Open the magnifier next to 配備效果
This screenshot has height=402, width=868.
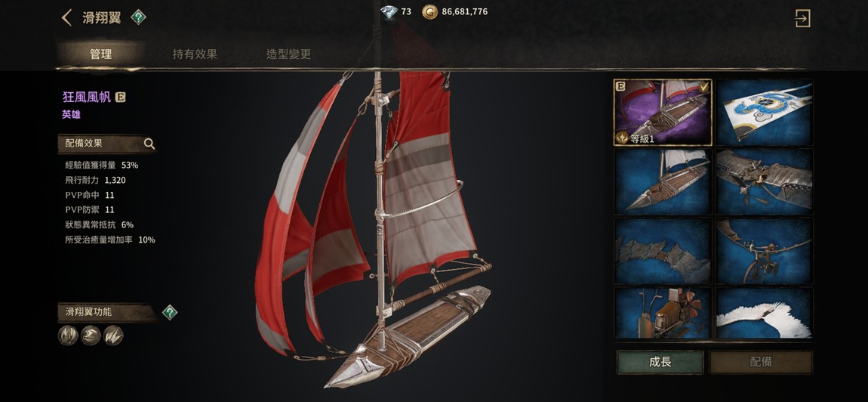[x=149, y=144]
